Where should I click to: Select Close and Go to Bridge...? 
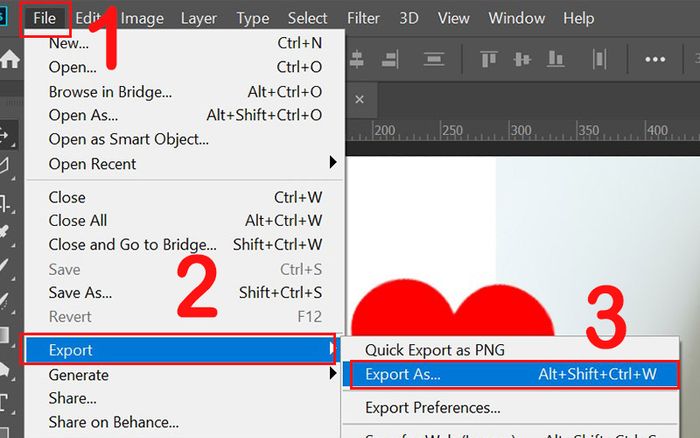click(x=185, y=245)
